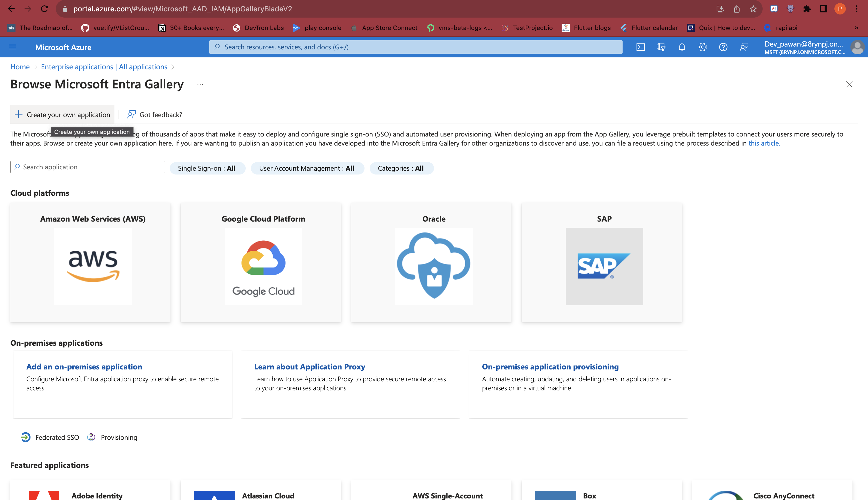Navigate to Home breadcrumb
868x500 pixels.
click(20, 67)
